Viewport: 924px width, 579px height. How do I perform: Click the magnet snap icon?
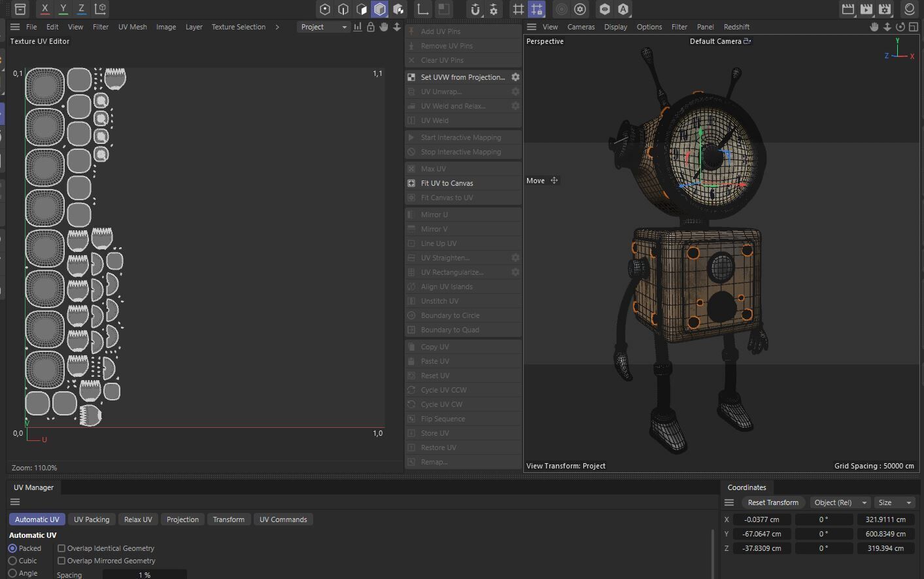[x=475, y=9]
